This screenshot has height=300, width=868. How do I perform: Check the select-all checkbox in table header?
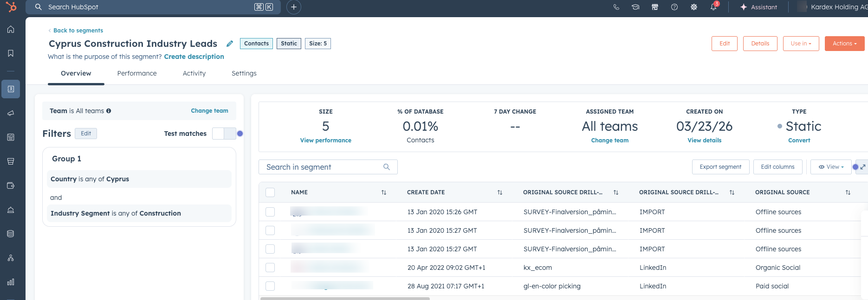point(270,192)
